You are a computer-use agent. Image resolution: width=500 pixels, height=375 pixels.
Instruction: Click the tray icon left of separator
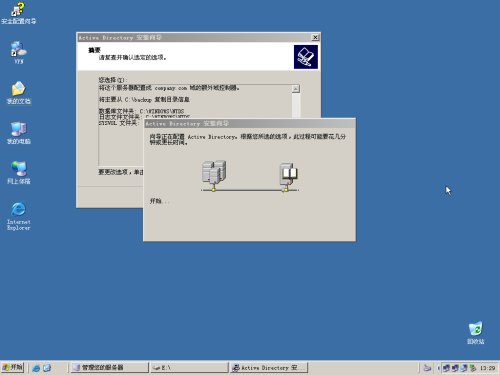(427, 368)
